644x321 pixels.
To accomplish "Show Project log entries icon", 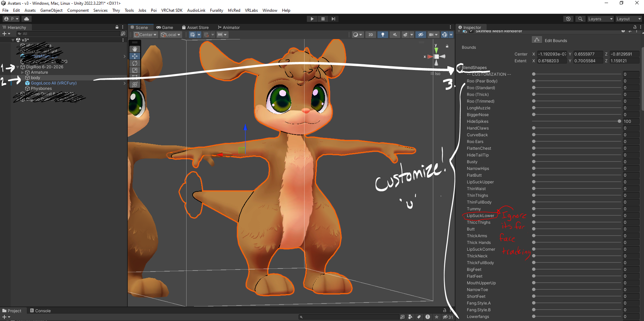I will [428, 317].
